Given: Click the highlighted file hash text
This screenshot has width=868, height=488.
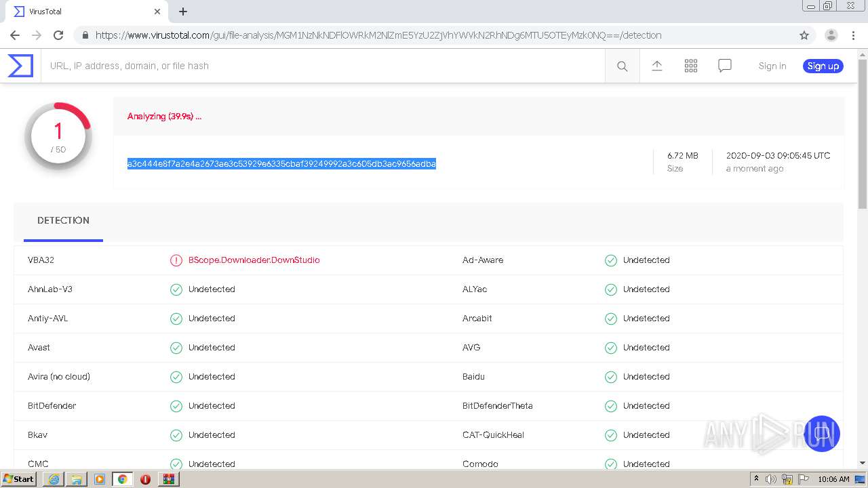Looking at the screenshot, I should 281,163.
